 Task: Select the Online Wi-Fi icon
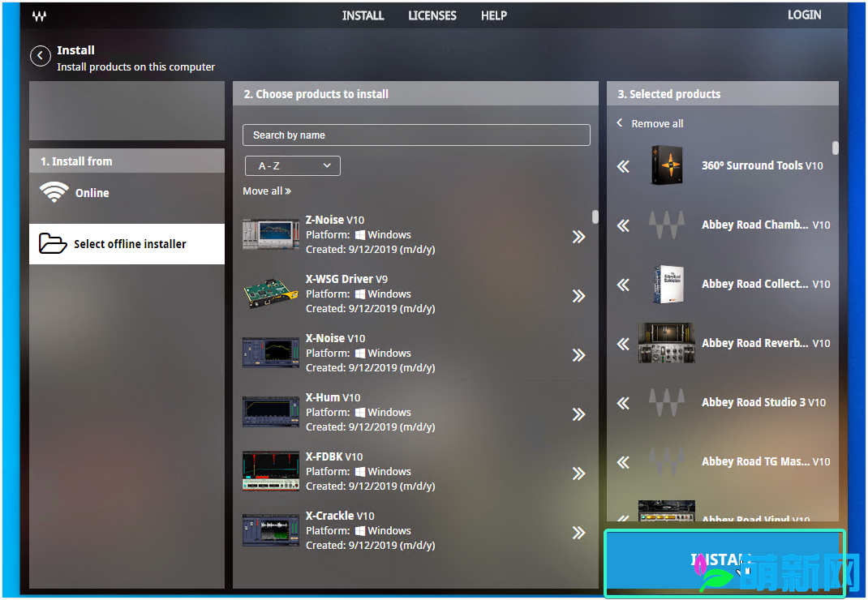[x=54, y=193]
